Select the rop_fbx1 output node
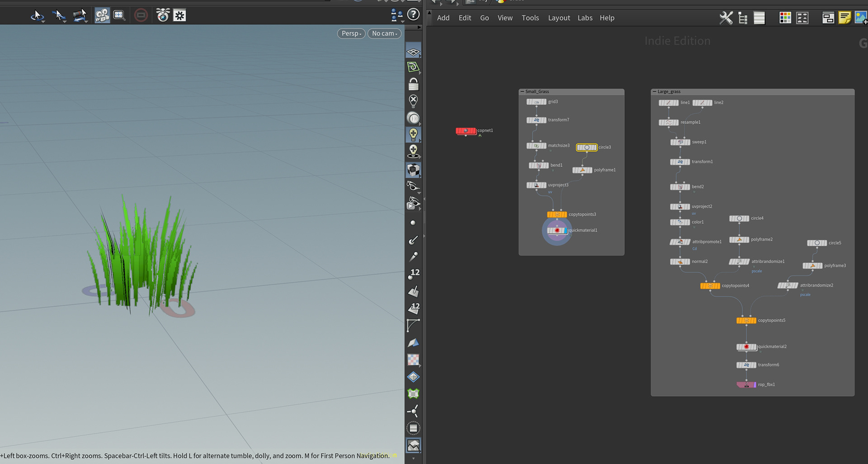 746,385
